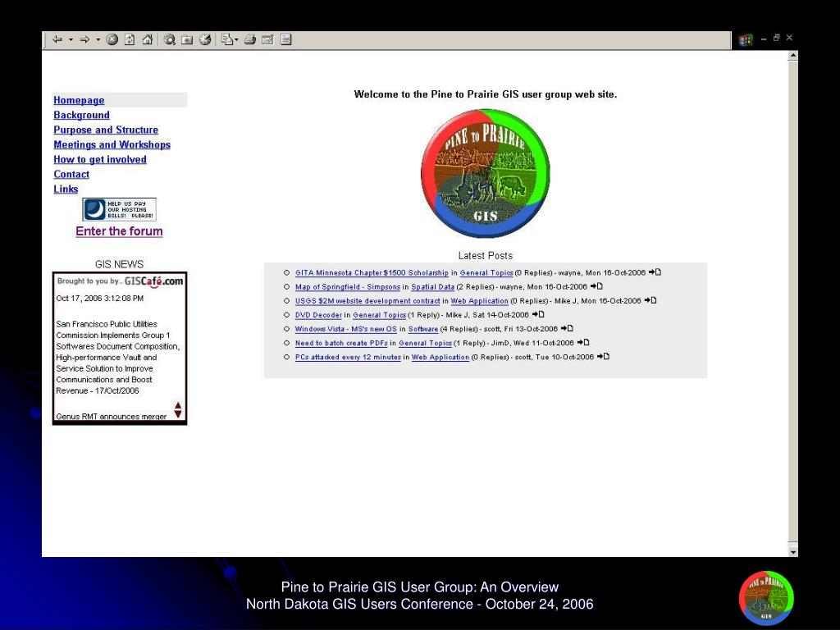Click last-post arrow icon in Springfield row

coord(596,286)
